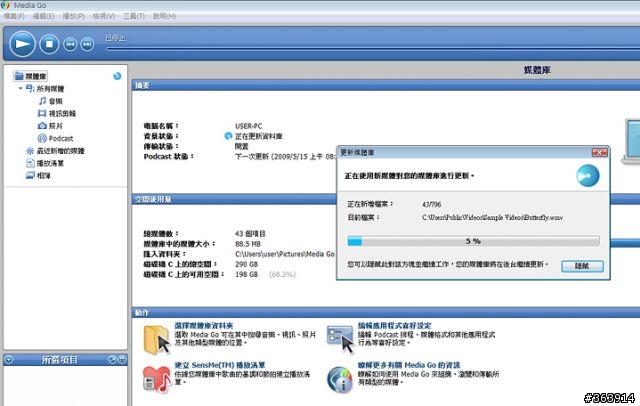Click the 43/796 file count value

[431, 204]
